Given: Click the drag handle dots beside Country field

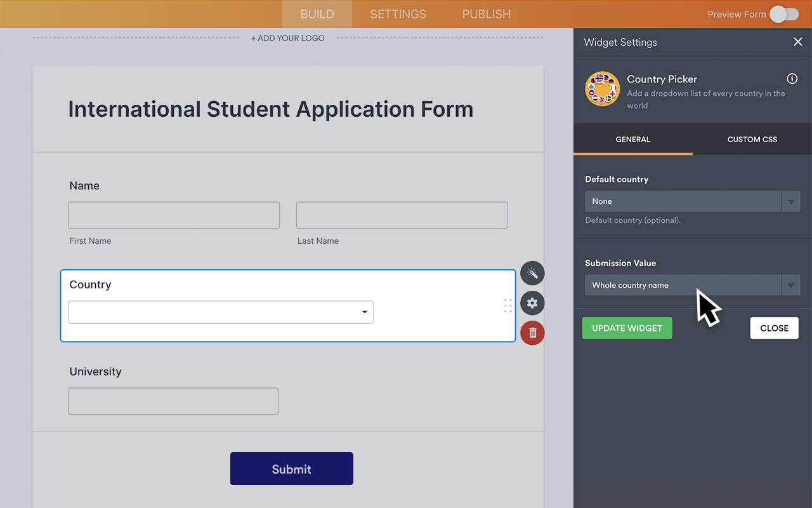Looking at the screenshot, I should point(507,305).
